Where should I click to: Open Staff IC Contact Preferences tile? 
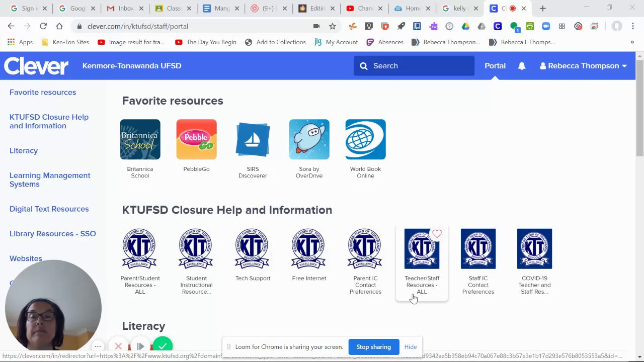tap(478, 261)
